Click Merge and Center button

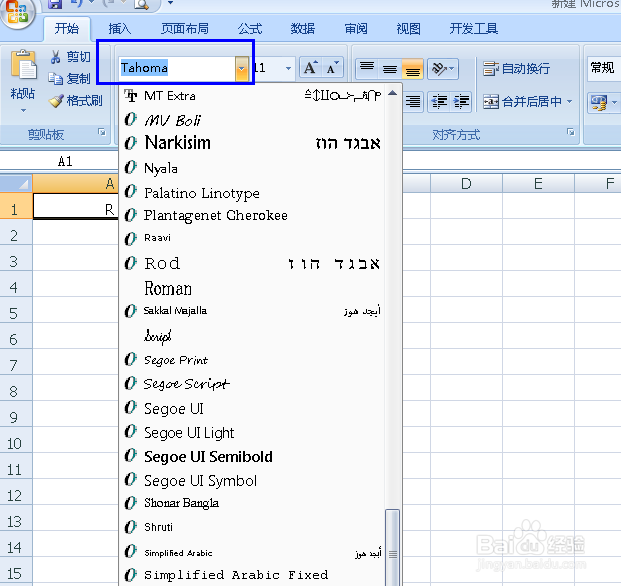point(522,102)
